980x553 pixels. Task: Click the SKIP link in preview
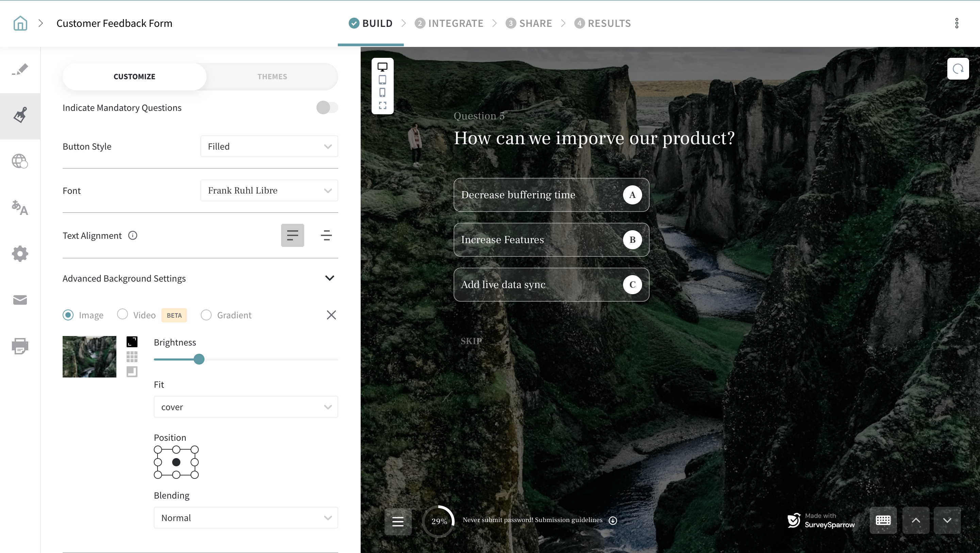[471, 341]
